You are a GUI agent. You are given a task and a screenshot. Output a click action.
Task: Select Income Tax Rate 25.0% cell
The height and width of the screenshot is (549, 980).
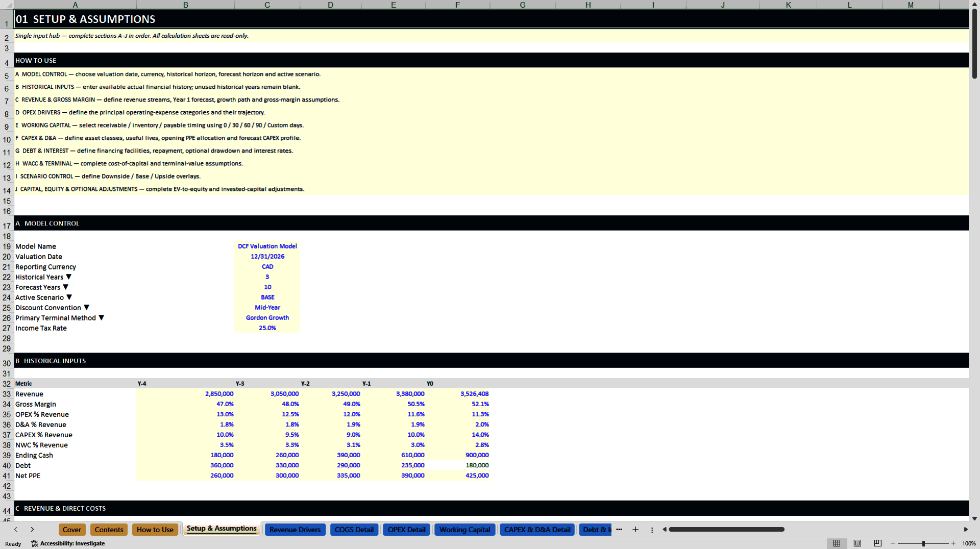pos(267,328)
